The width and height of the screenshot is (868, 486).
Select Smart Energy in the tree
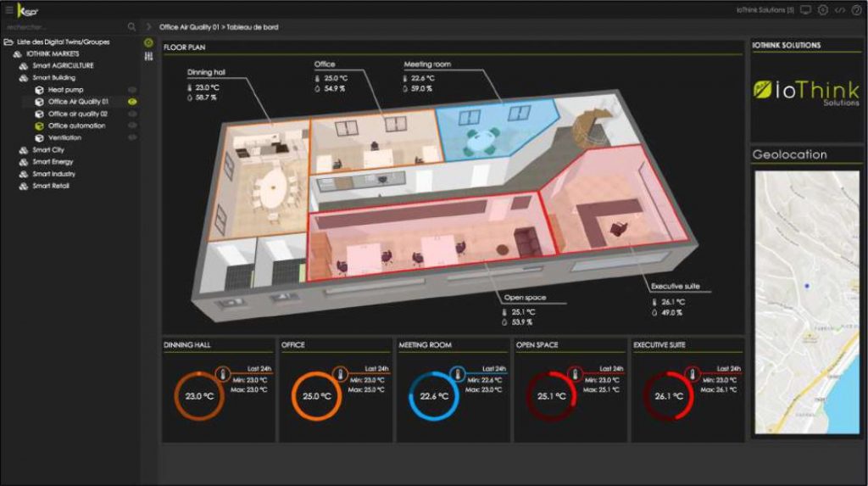[x=53, y=162]
